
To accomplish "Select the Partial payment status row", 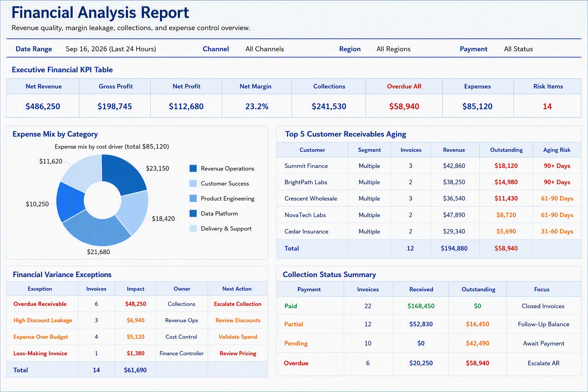I will coord(429,324).
